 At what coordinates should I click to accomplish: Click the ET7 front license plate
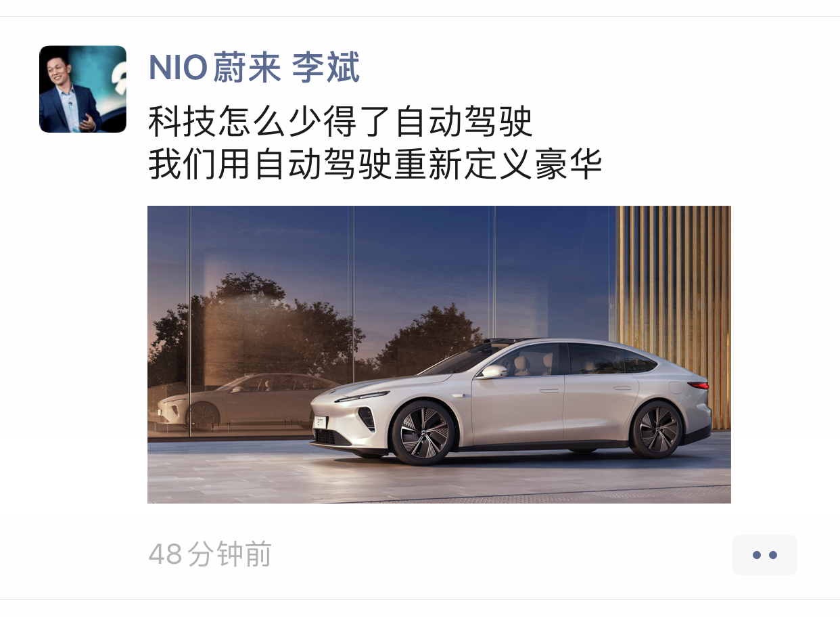coord(320,422)
